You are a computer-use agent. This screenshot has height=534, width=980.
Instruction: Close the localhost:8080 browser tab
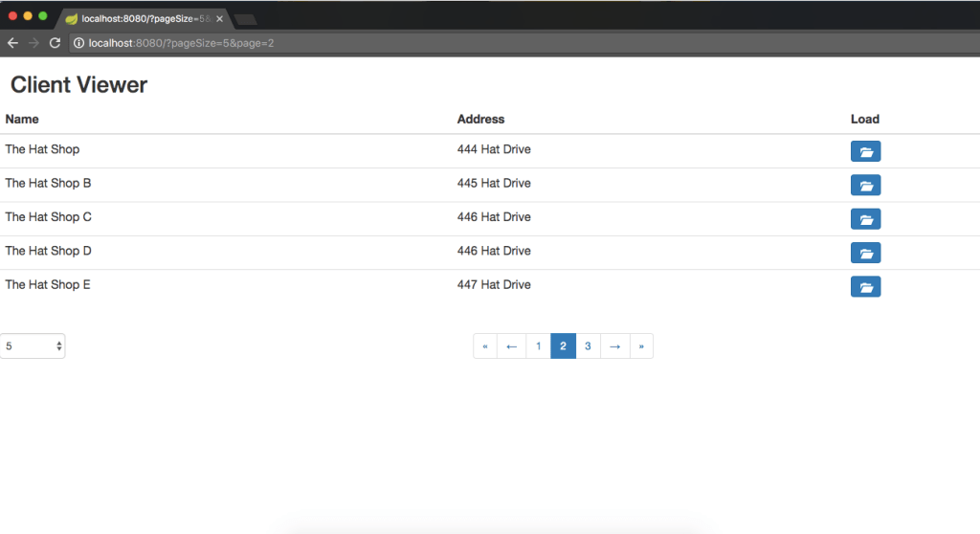coord(219,19)
